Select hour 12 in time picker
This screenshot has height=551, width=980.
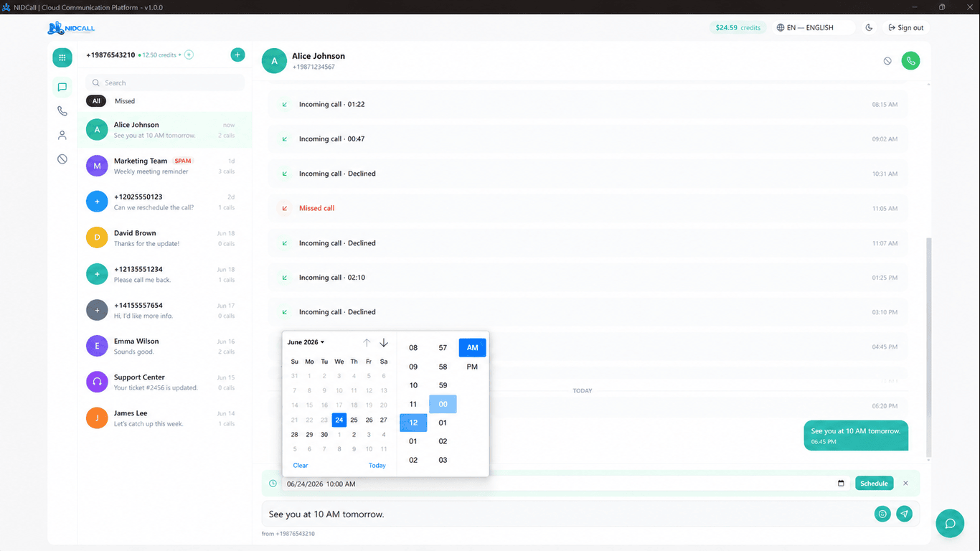click(x=413, y=423)
